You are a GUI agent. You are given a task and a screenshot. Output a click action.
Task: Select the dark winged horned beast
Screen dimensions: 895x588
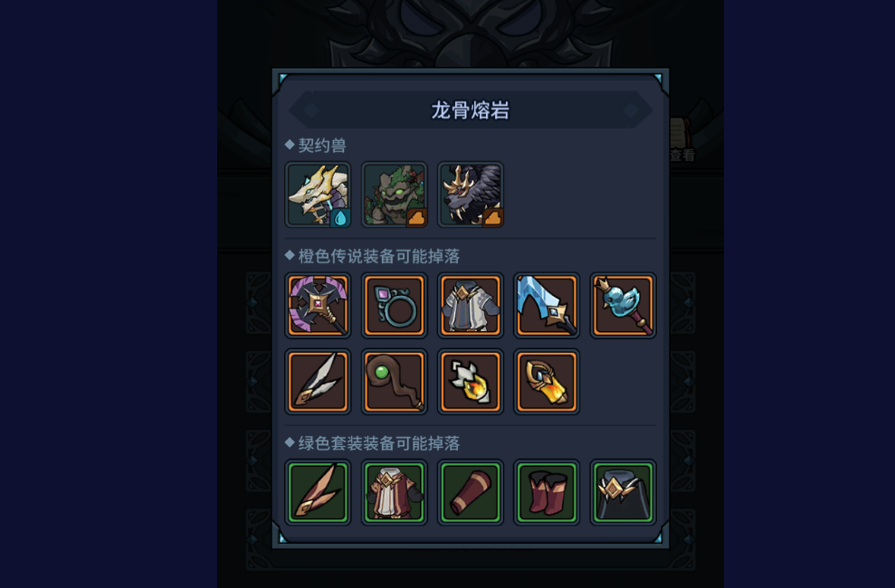[471, 194]
